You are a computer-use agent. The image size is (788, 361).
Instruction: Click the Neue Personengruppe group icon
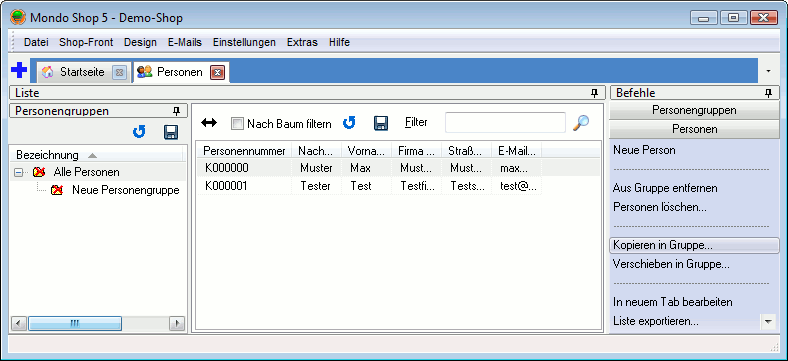(x=57, y=190)
